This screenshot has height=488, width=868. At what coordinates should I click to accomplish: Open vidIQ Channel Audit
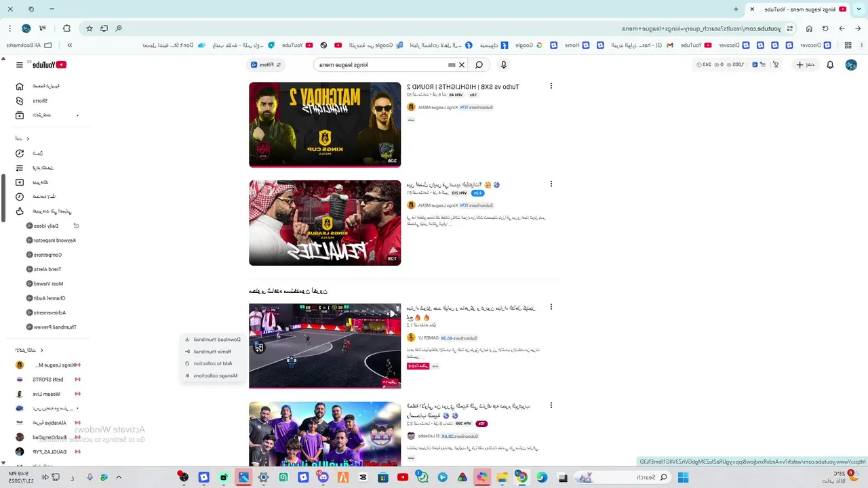(x=46, y=298)
